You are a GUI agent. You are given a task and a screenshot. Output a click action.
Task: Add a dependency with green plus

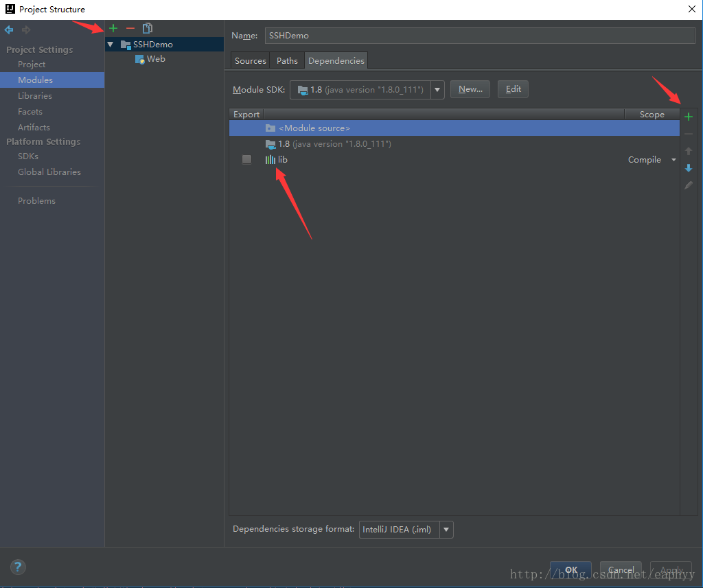tap(689, 117)
